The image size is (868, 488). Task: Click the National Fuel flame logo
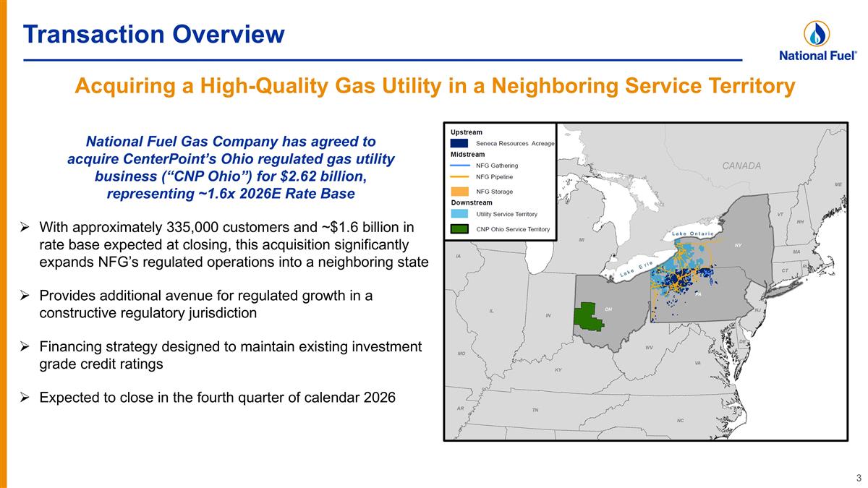pos(817,33)
